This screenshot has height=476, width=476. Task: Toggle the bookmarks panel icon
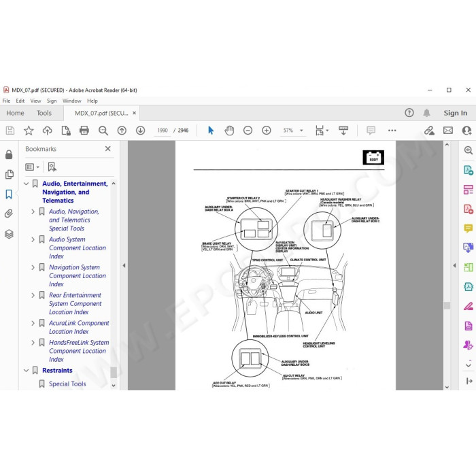click(x=9, y=194)
